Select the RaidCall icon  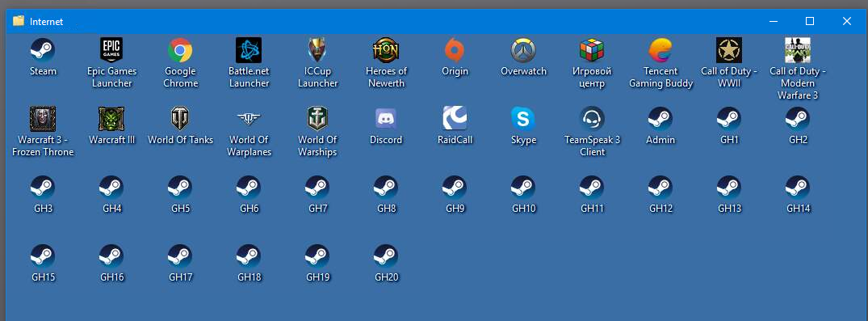click(455, 119)
